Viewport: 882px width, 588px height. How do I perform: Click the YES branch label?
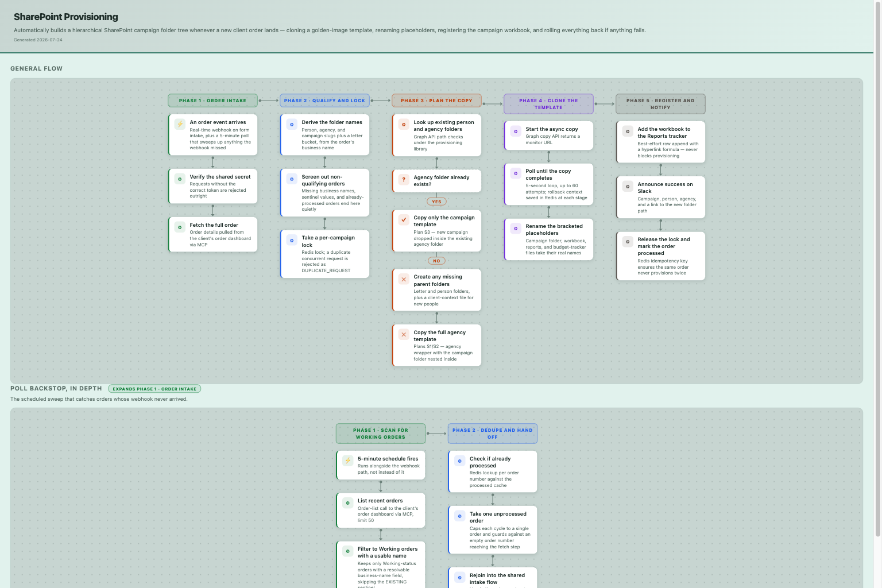(436, 202)
